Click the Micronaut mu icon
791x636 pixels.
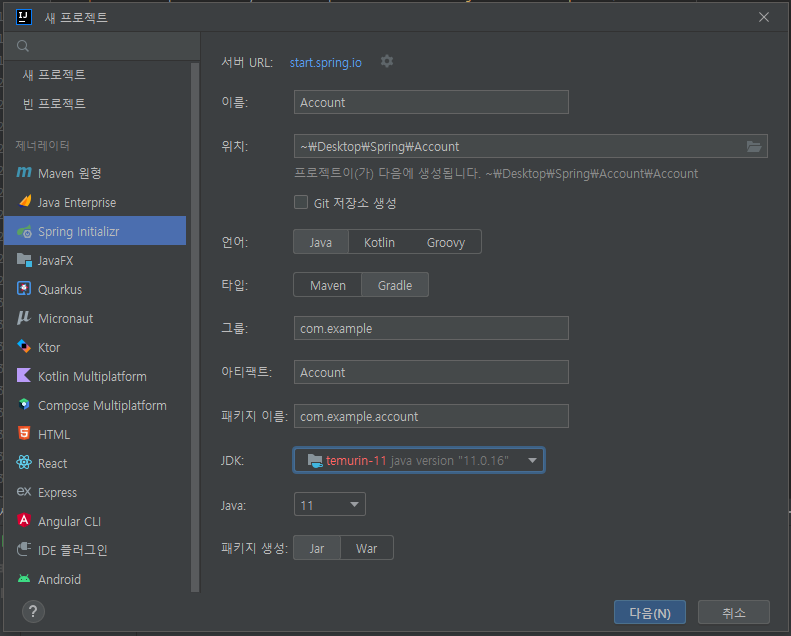pyautogui.click(x=23, y=317)
